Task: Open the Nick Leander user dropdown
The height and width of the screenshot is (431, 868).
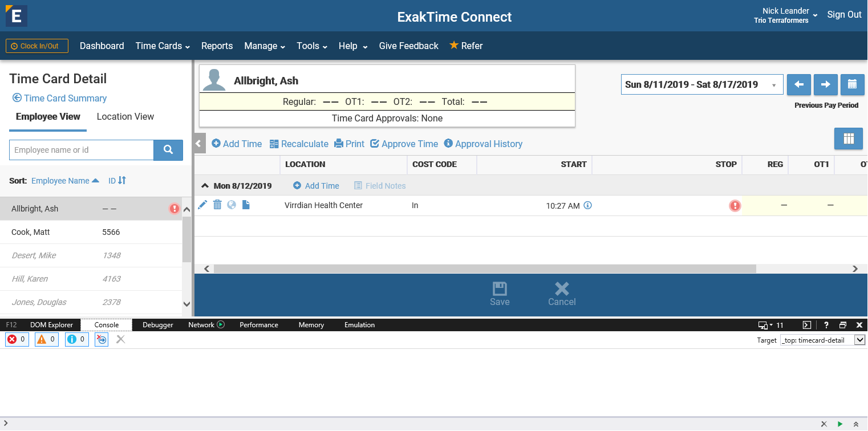Action: 785,15
